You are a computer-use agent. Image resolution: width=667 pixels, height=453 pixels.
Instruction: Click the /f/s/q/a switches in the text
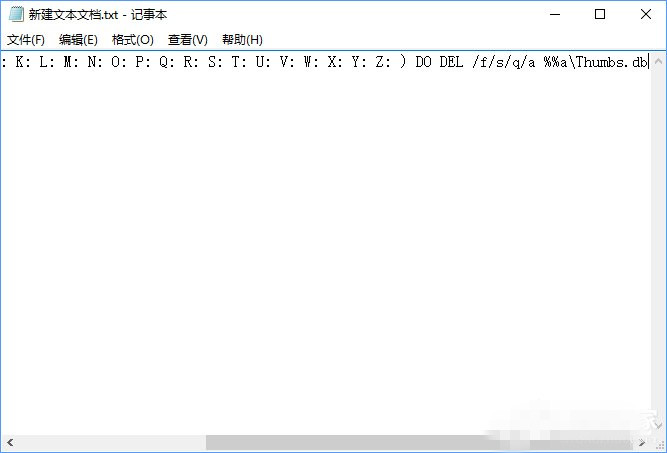tap(503, 62)
